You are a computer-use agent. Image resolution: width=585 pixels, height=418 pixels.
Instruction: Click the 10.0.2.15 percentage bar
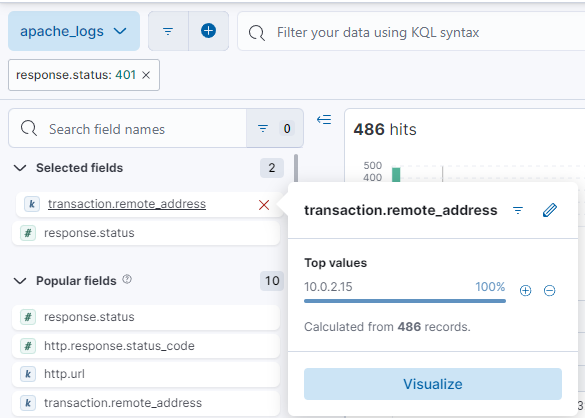click(405, 301)
